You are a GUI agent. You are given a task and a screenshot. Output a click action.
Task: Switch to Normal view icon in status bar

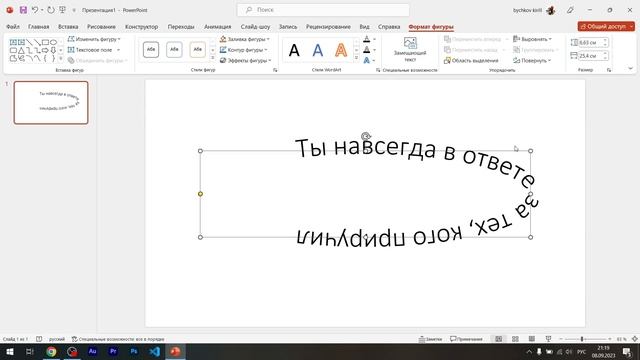[x=499, y=339]
